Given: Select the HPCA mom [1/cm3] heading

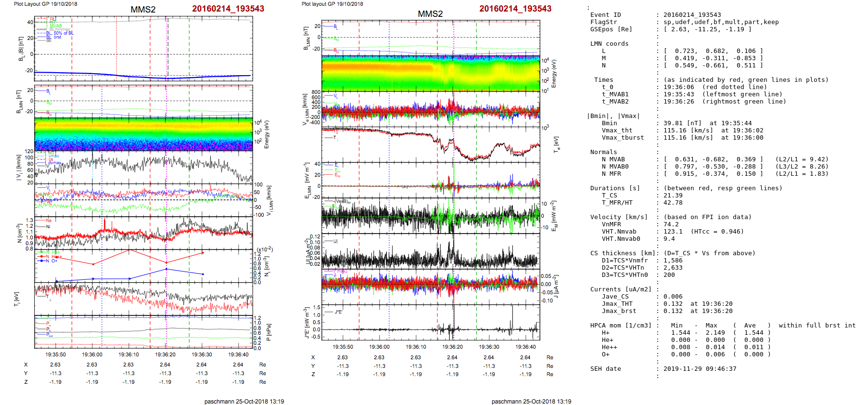Looking at the screenshot, I should [621, 326].
